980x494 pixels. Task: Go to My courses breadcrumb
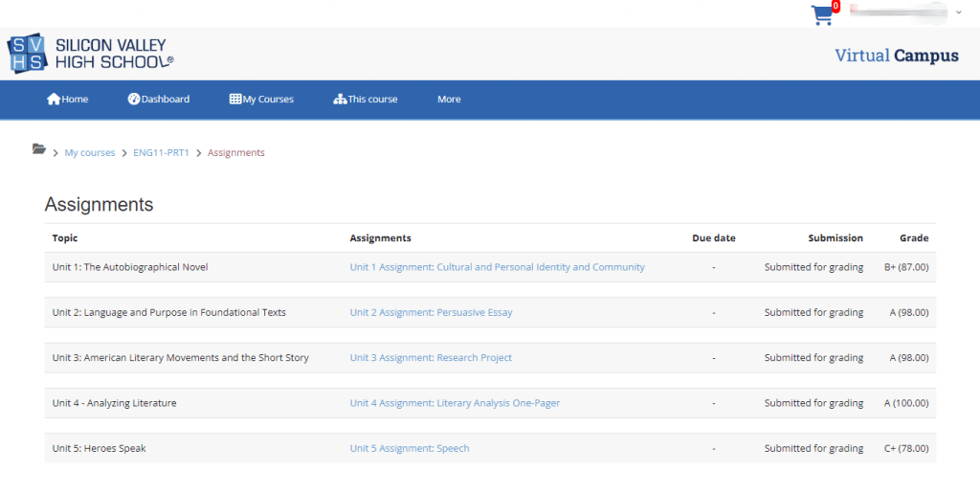click(x=90, y=153)
